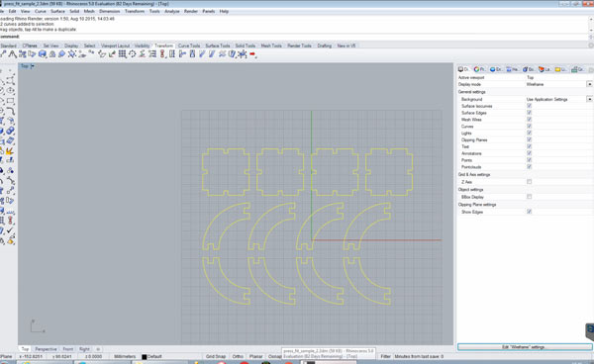Click the blue solid pipe icon in the left sidebar

10,132
